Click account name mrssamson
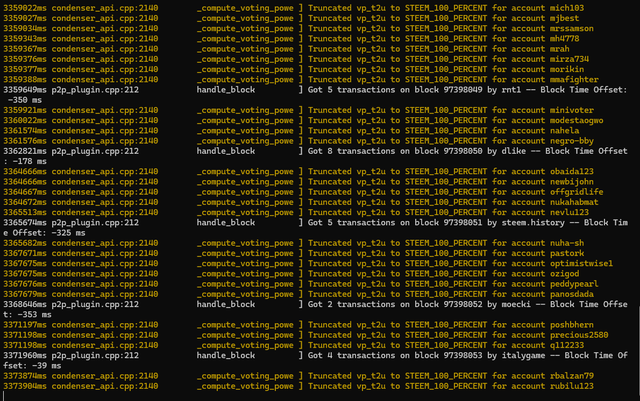Viewport: 640px width, 401px height. coord(571,28)
